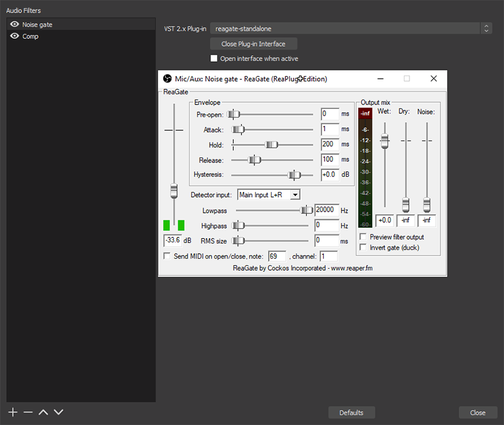Check the Invert gate (duck) option
Screen dimensions: 504x425
pos(363,247)
